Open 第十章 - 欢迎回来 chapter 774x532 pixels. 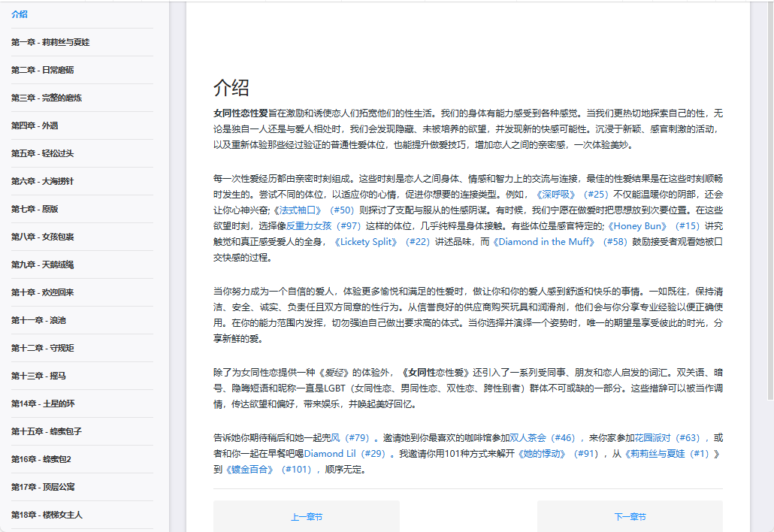point(43,292)
